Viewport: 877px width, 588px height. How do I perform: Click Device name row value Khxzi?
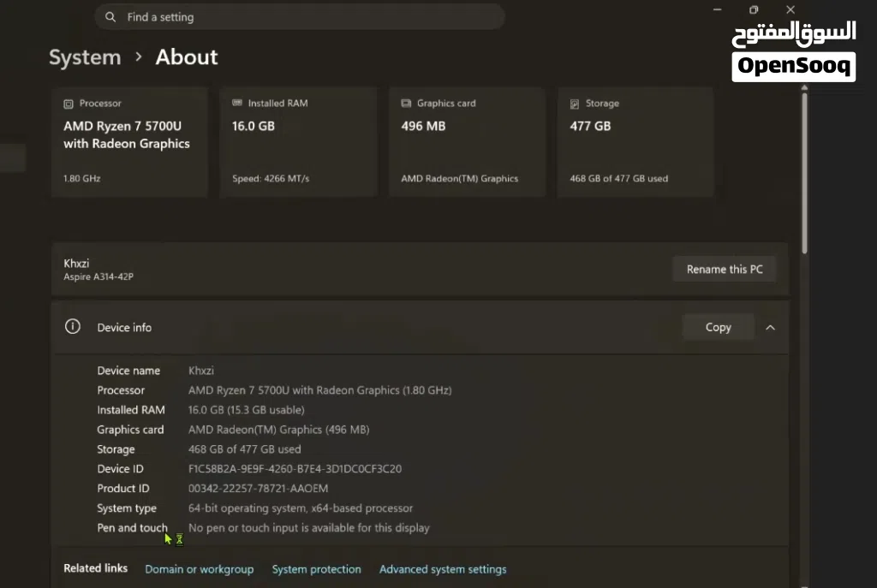pyautogui.click(x=200, y=371)
